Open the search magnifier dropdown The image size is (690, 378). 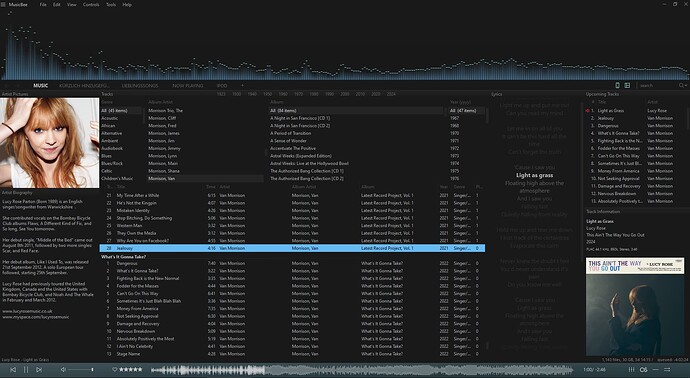click(x=683, y=85)
